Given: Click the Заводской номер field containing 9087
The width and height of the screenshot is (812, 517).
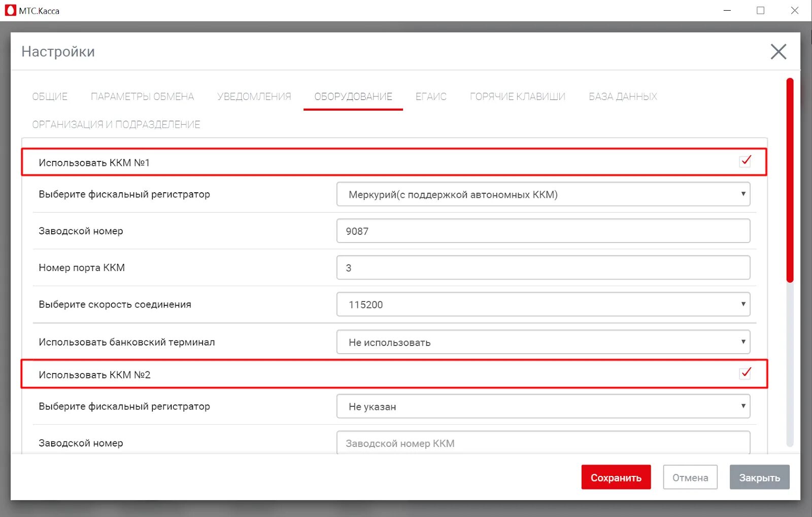Looking at the screenshot, I should click(x=543, y=231).
